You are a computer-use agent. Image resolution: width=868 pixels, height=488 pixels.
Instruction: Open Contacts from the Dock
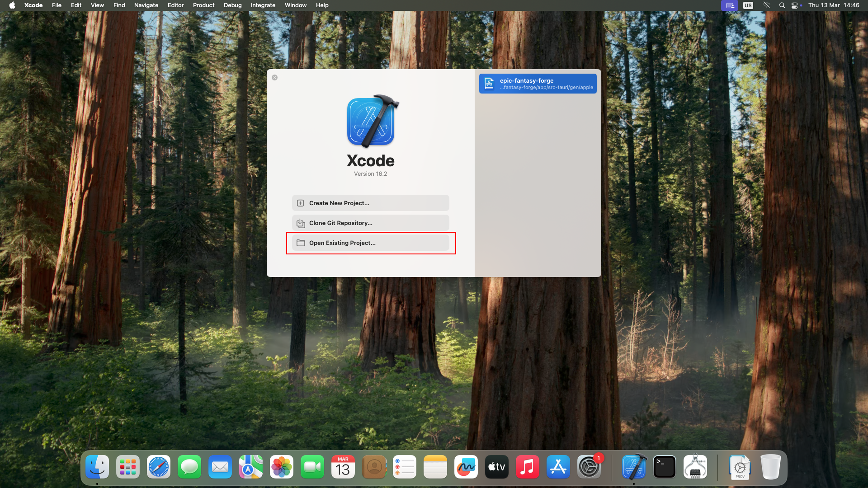click(x=374, y=467)
